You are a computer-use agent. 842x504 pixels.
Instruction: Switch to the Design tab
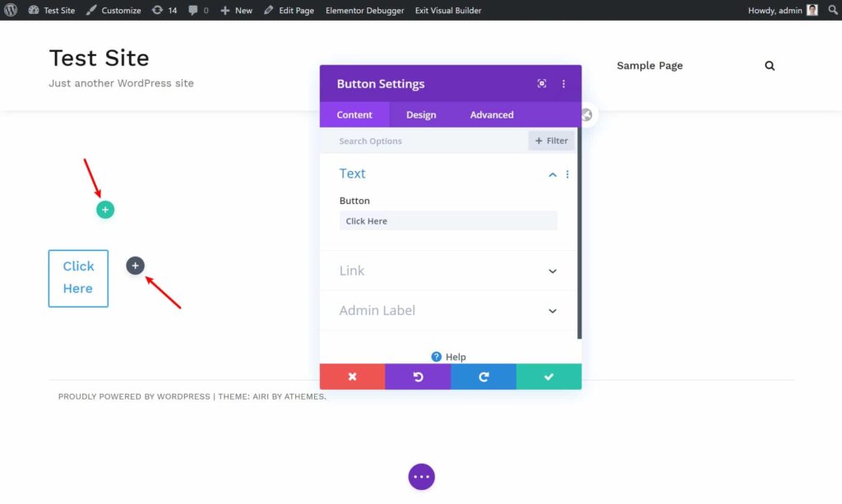coord(421,115)
